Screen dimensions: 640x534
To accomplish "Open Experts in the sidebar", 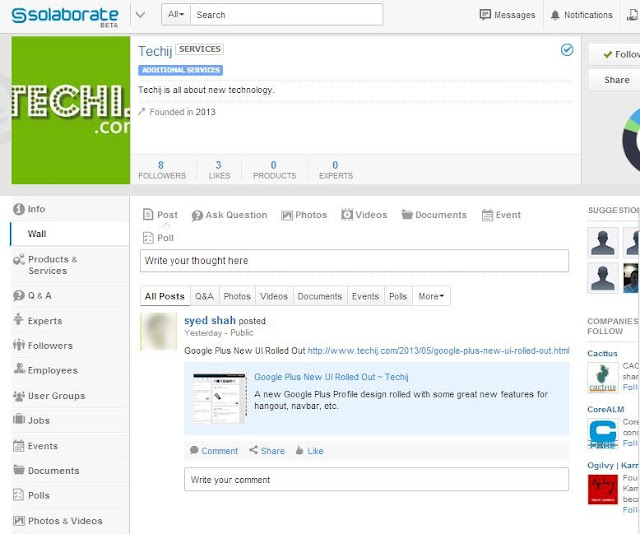I will pyautogui.click(x=70, y=320).
